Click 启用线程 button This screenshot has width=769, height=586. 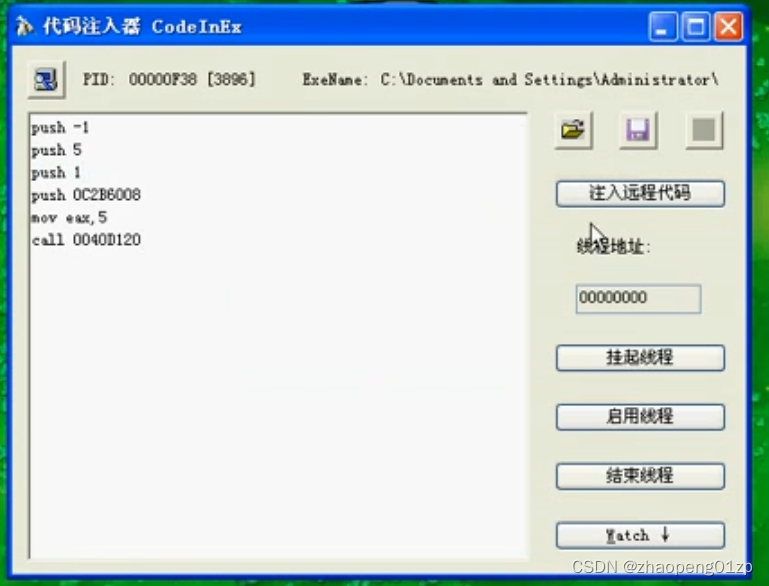[x=640, y=417]
